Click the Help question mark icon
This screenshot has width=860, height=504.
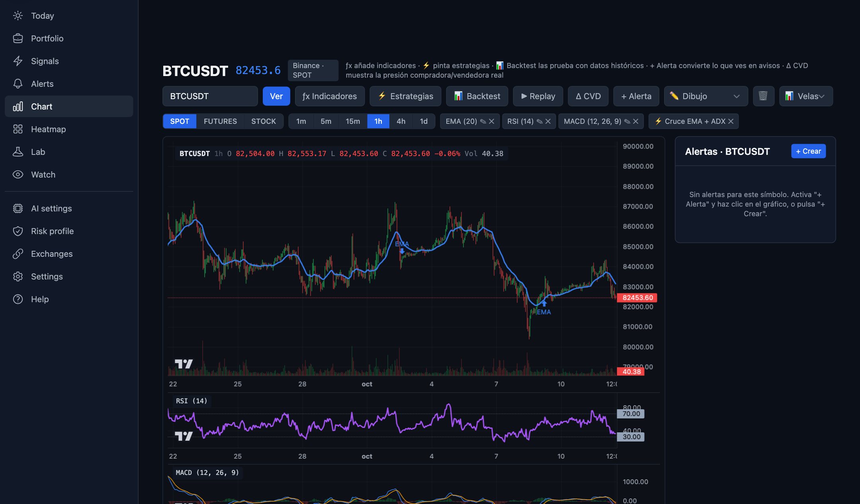18,299
